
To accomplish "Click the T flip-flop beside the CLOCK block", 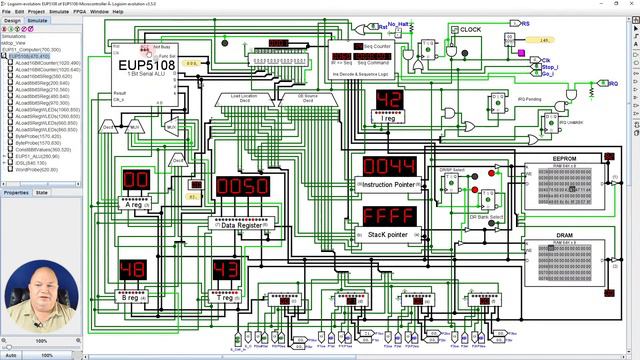I will pyautogui.click(x=429, y=50).
